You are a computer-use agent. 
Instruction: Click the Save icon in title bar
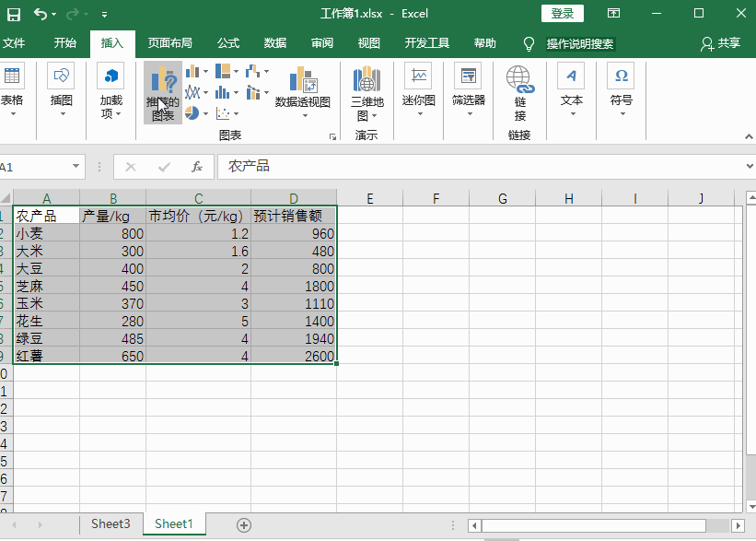point(14,14)
